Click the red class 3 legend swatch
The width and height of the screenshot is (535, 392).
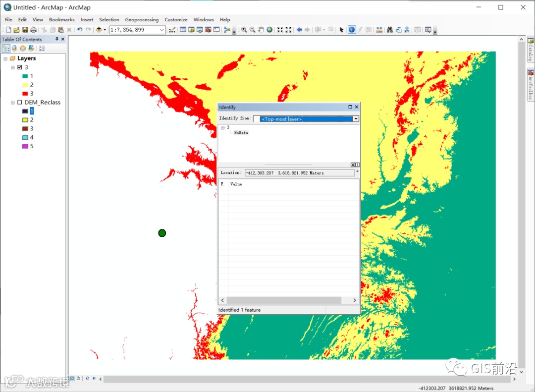25,94
